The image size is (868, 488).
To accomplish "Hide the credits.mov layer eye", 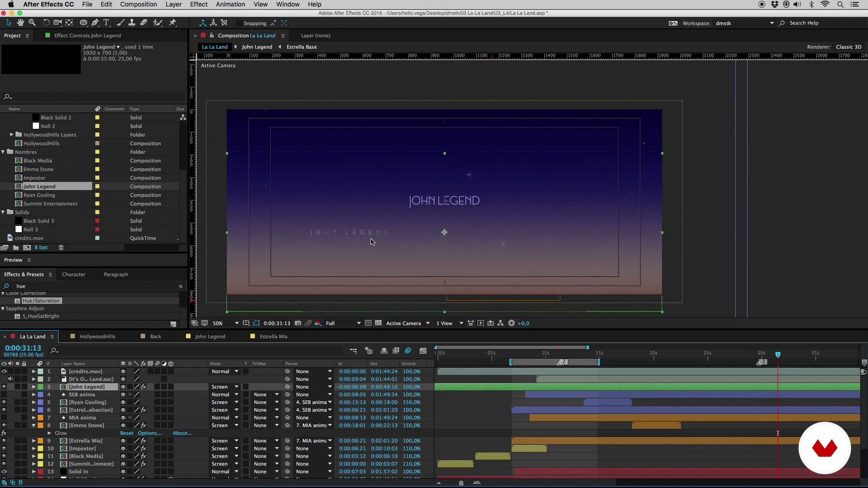I will click(x=4, y=371).
